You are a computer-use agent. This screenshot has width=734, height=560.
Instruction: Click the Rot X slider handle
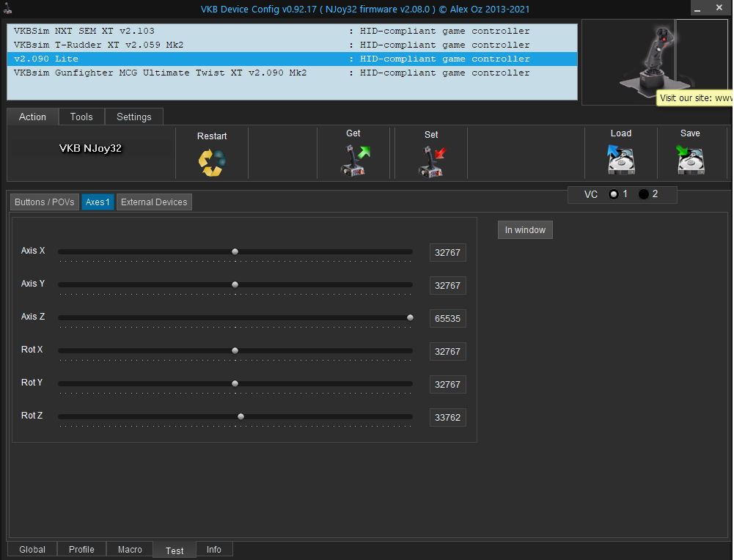235,350
